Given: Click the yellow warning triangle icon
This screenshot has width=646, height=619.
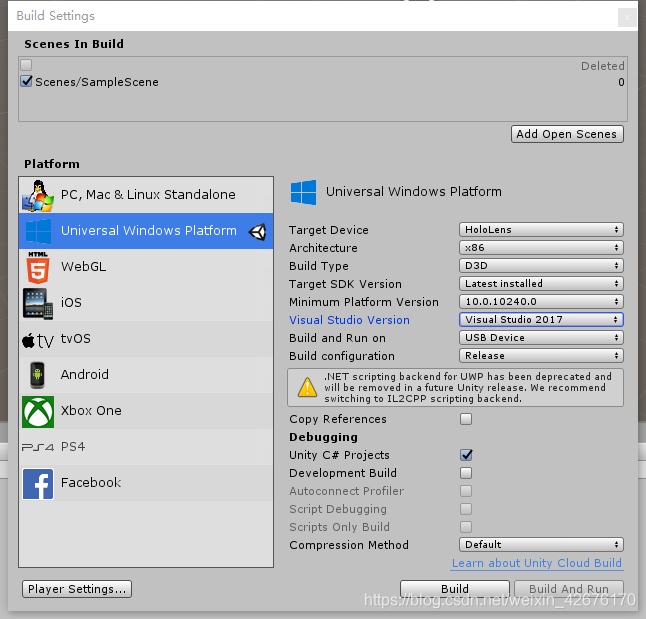Looking at the screenshot, I should (307, 387).
